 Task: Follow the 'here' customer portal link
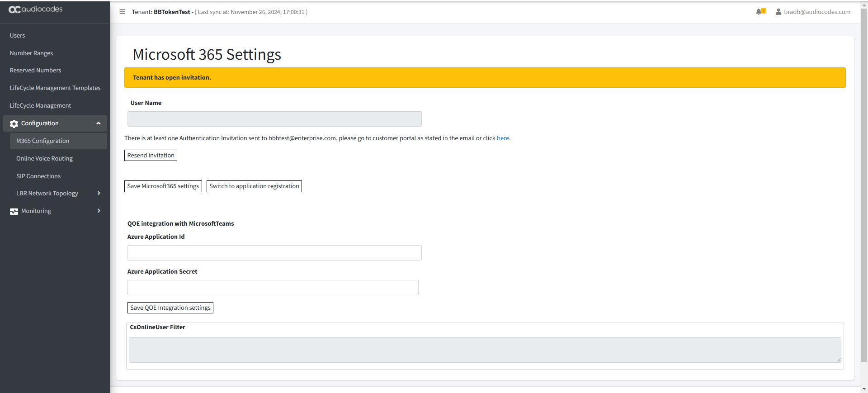[503, 138]
